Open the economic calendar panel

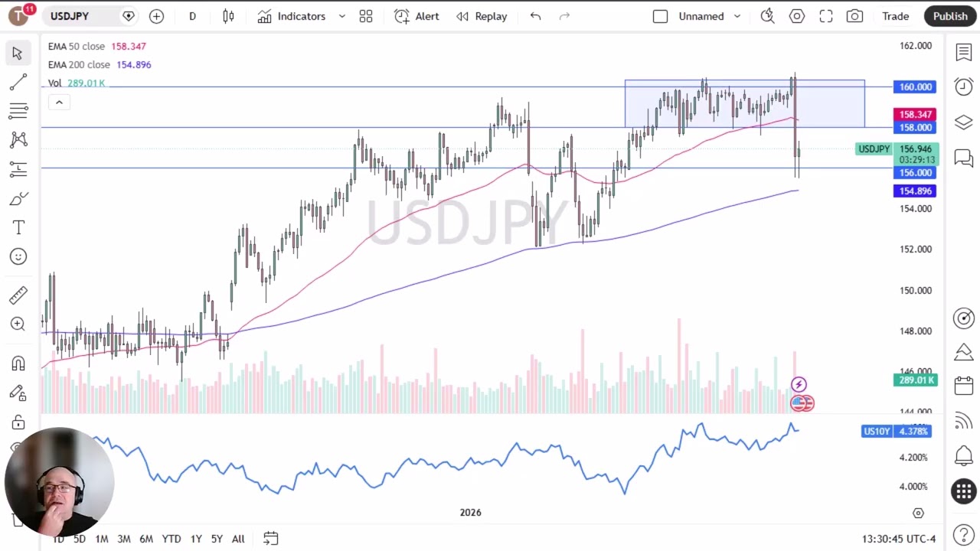(x=964, y=385)
